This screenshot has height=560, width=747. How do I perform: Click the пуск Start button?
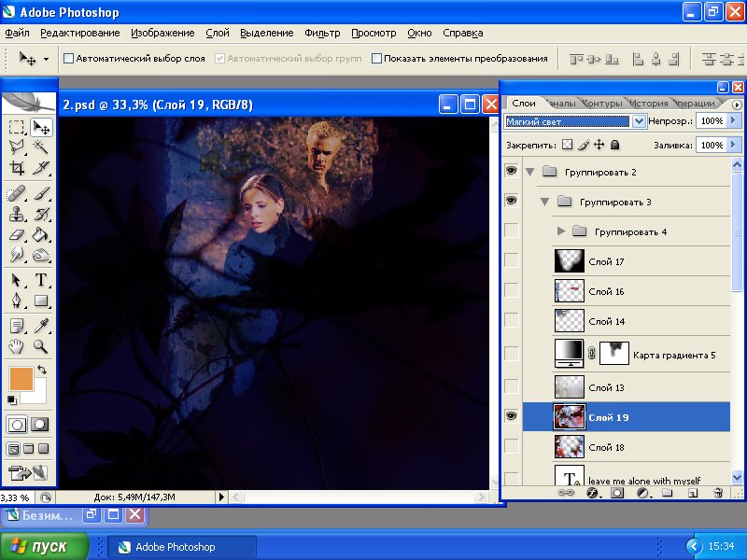[45, 547]
